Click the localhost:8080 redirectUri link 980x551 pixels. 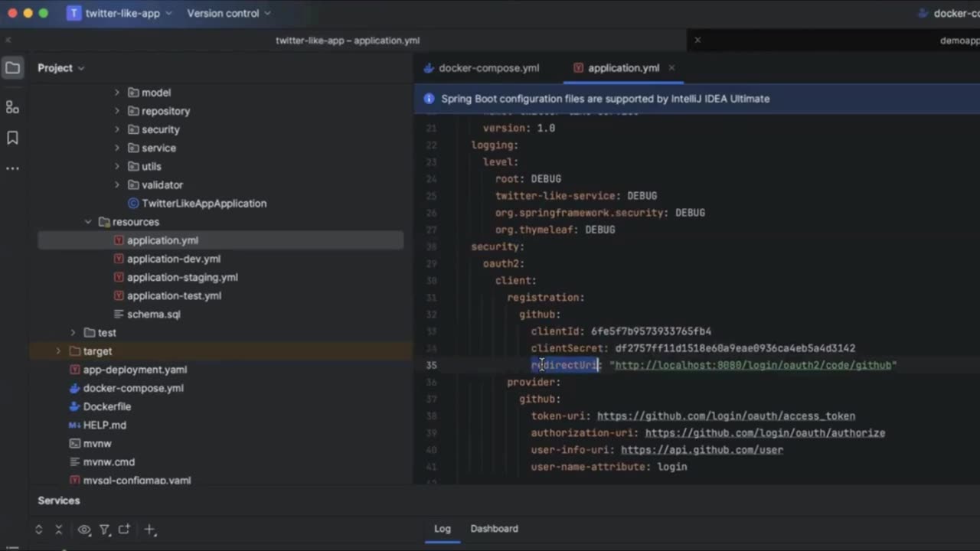(753, 365)
